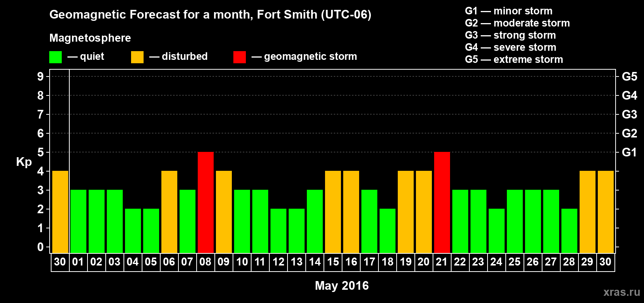Viewport: 644px width, 303px height.
Task: Click 'G2 — moderate storm' legend text
Action: point(517,23)
